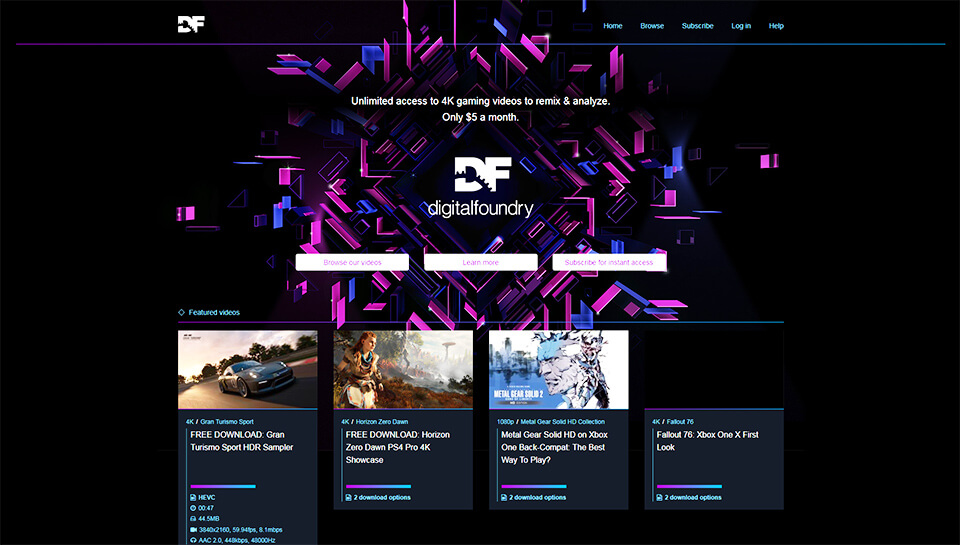Click Fallout 76 '2 download options' text
Image resolution: width=960 pixels, height=545 pixels.
pos(693,498)
